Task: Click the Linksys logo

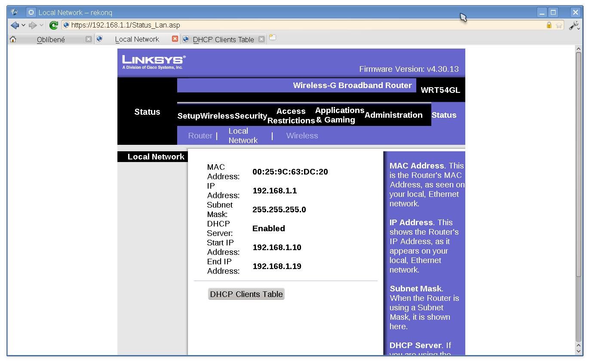Action: 154,62
